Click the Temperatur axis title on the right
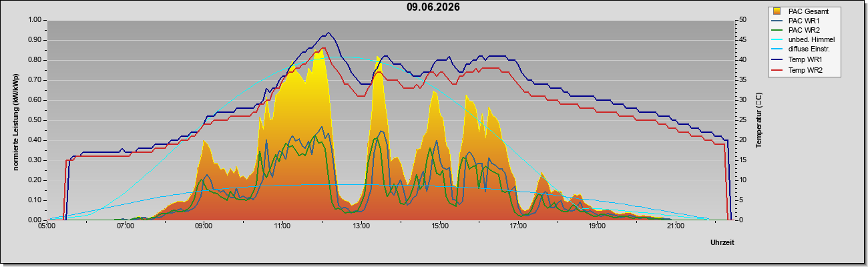 pos(758,119)
